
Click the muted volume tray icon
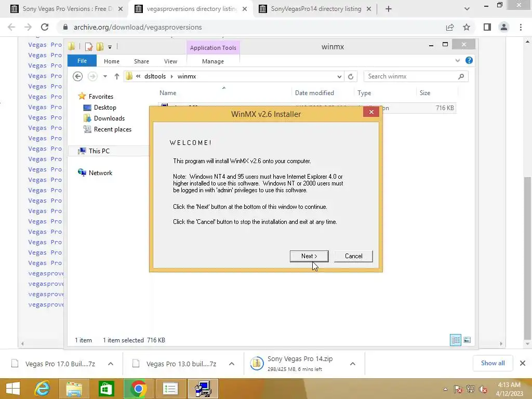(483, 389)
